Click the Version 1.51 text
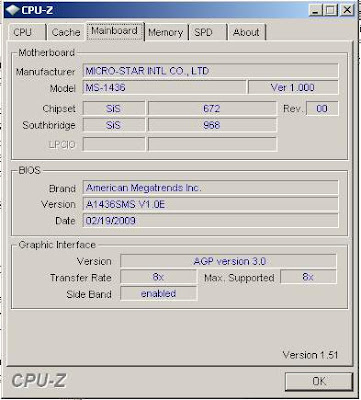The image size is (361, 400). point(310,355)
